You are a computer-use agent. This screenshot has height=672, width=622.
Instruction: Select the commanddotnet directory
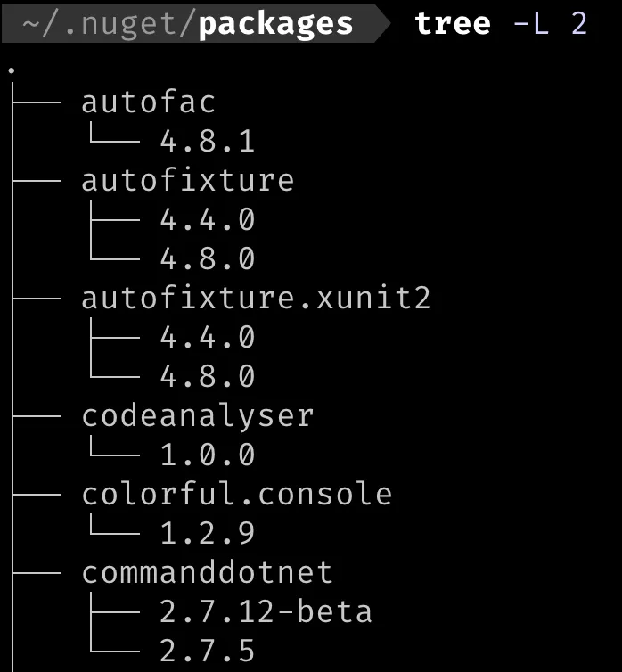(207, 572)
